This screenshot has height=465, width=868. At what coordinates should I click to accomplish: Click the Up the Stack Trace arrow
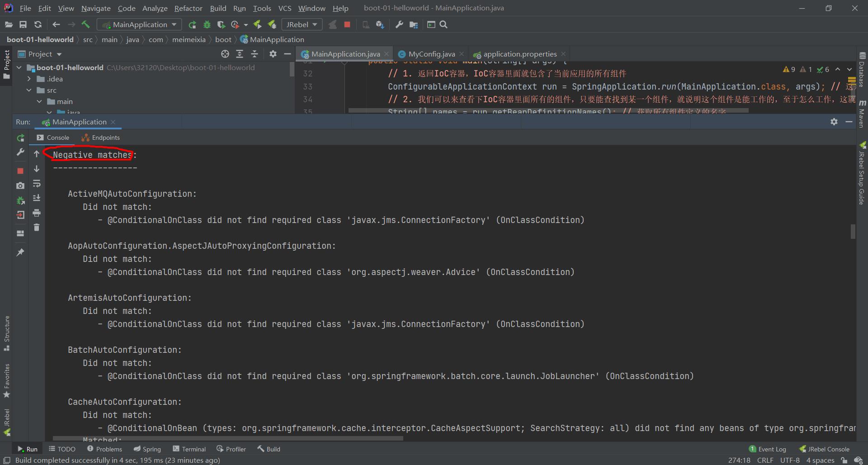37,154
